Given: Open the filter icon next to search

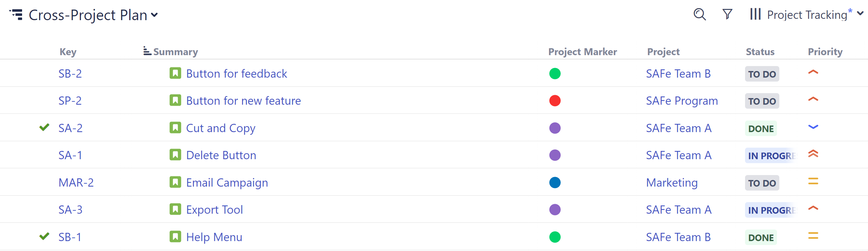Looking at the screenshot, I should [727, 15].
